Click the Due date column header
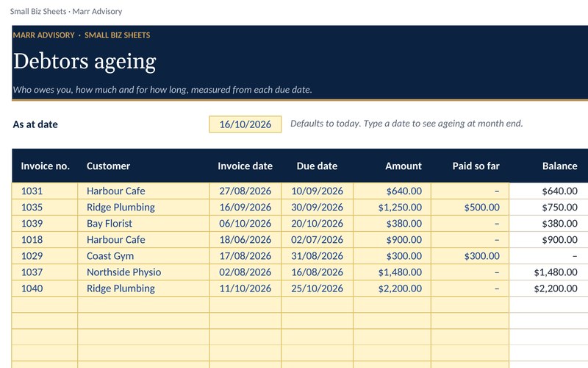 tap(318, 166)
